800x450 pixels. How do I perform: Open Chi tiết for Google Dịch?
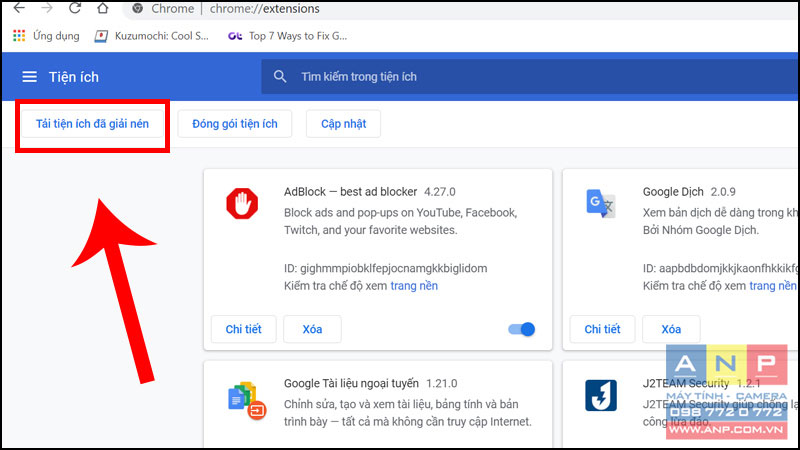click(602, 329)
